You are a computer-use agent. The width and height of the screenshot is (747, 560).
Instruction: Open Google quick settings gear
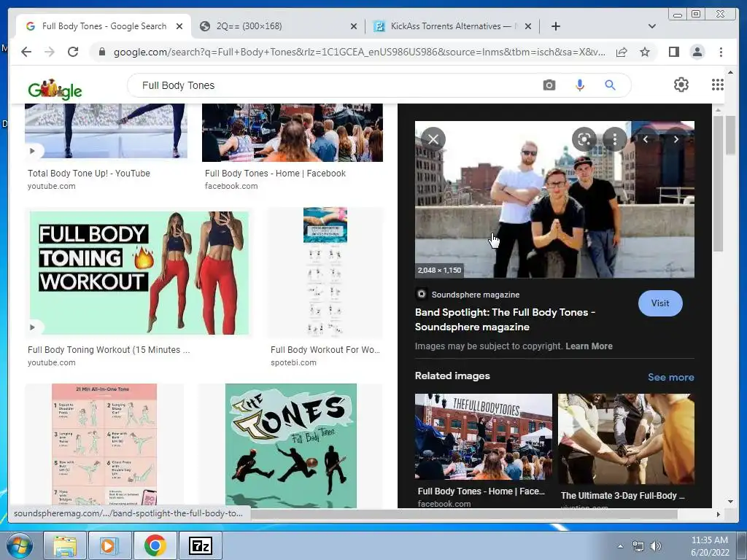[681, 85]
